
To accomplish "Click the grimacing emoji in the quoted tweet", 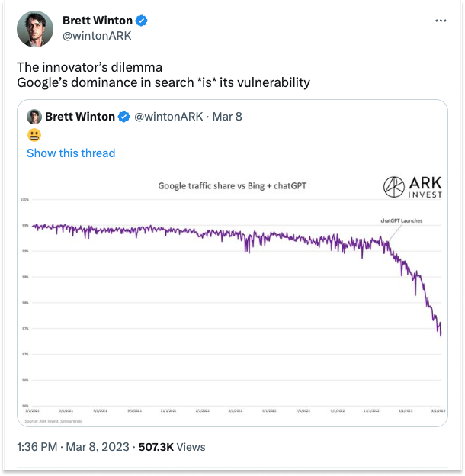I will (x=34, y=135).
